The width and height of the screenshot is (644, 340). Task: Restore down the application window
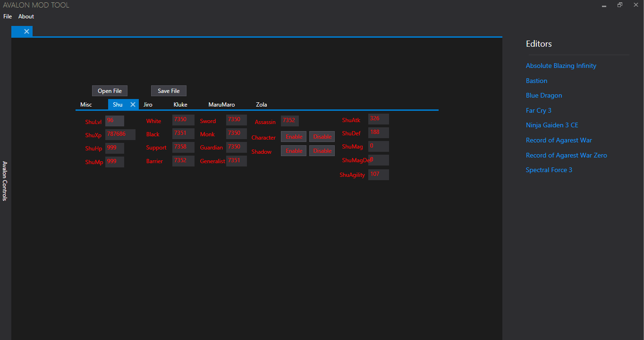pos(620,5)
